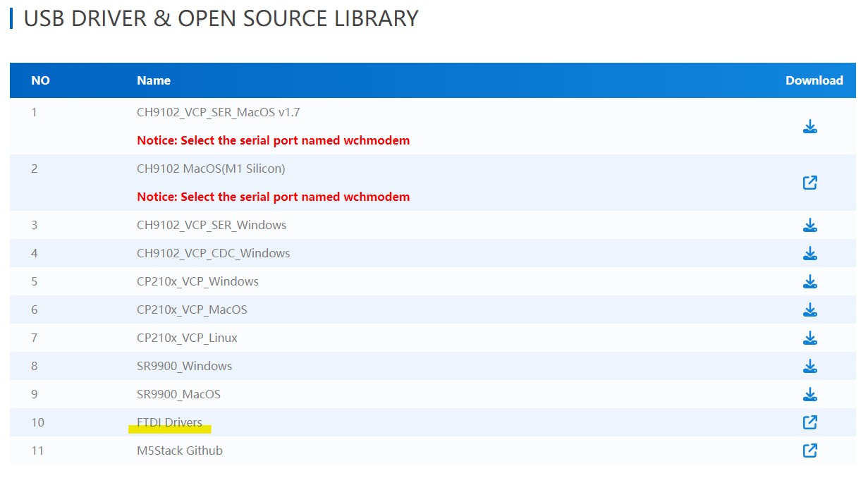The image size is (868, 478).
Task: Open FTDI Drivers external link icon
Action: point(810,422)
